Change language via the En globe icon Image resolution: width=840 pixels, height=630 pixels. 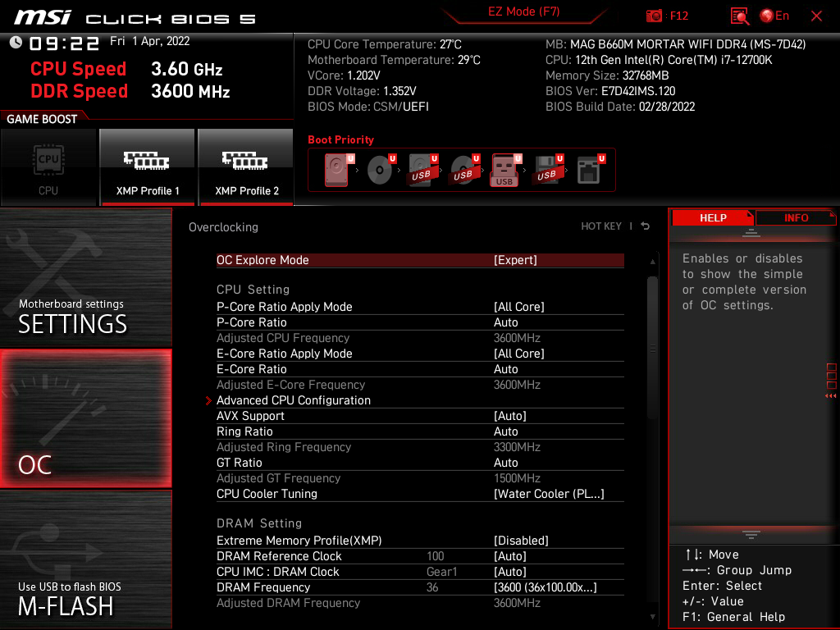[774, 16]
